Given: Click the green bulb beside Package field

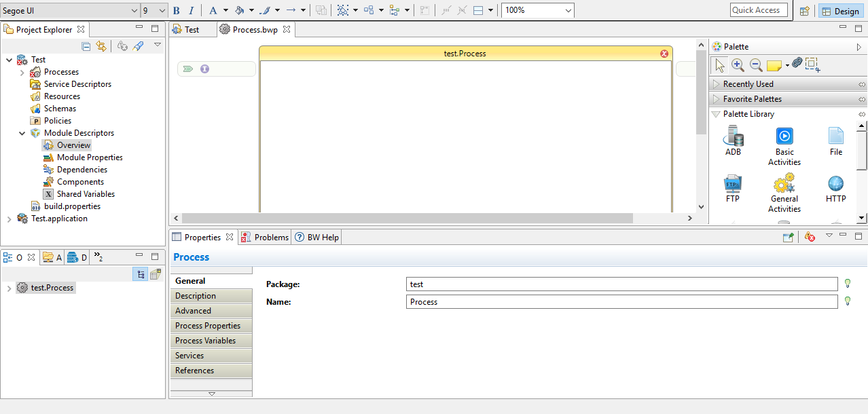Looking at the screenshot, I should coord(847,284).
